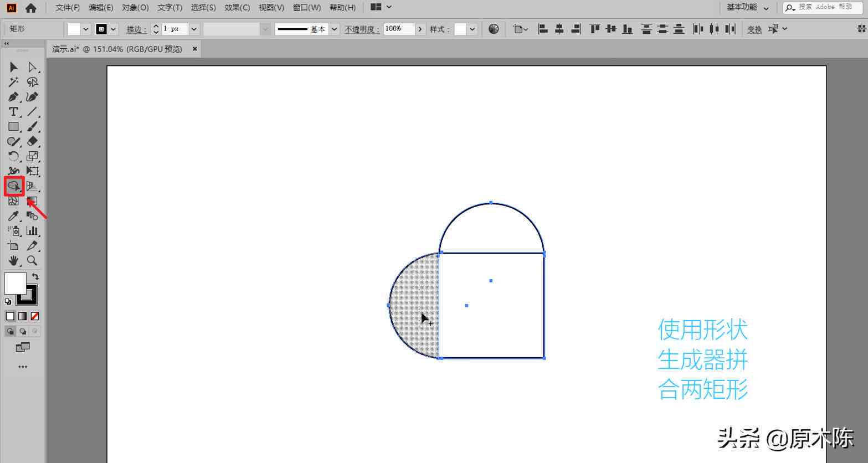
Task: Select the Blend tool
Action: (33, 216)
